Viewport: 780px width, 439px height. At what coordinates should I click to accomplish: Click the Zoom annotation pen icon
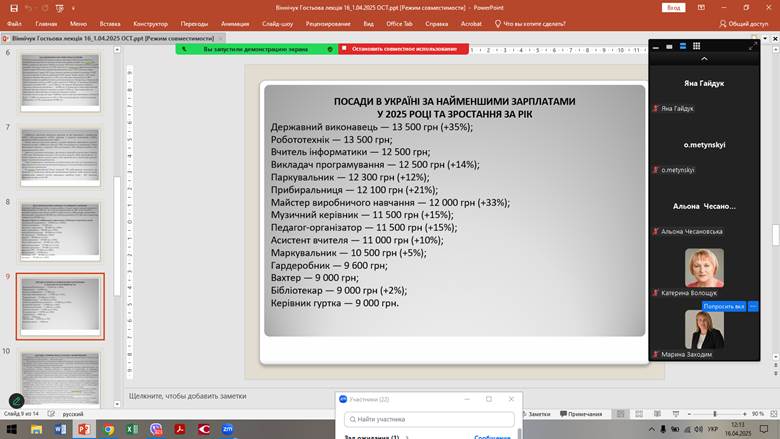[17, 402]
